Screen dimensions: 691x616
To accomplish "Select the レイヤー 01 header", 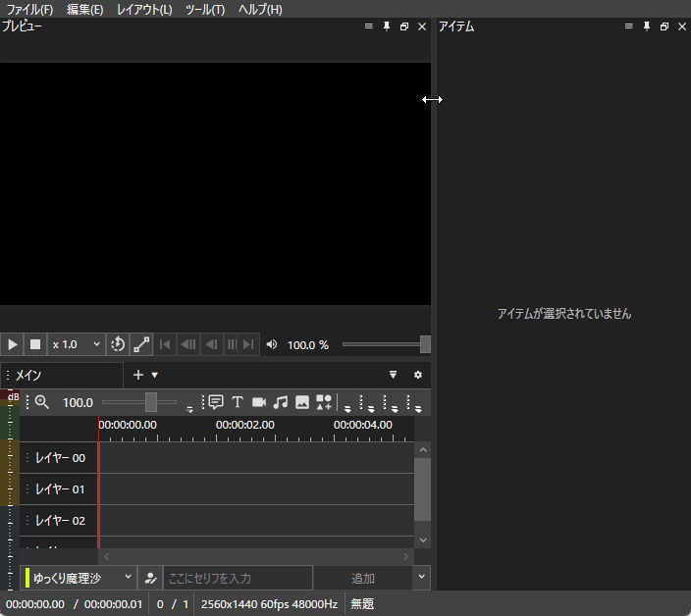I will tap(59, 489).
